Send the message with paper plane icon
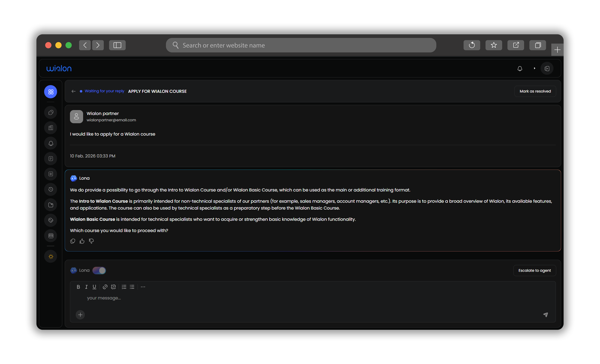The width and height of the screenshot is (600, 364). pos(546,315)
